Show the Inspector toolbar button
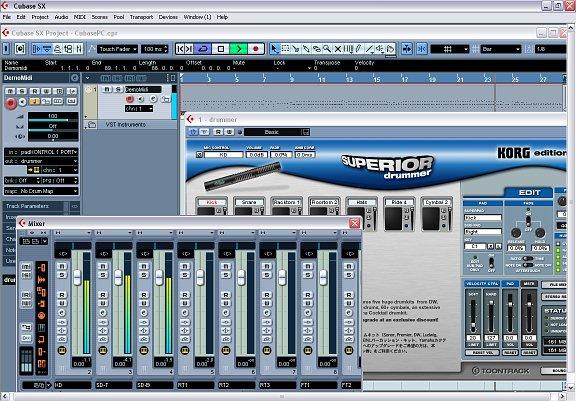The image size is (576, 401). [x=36, y=49]
